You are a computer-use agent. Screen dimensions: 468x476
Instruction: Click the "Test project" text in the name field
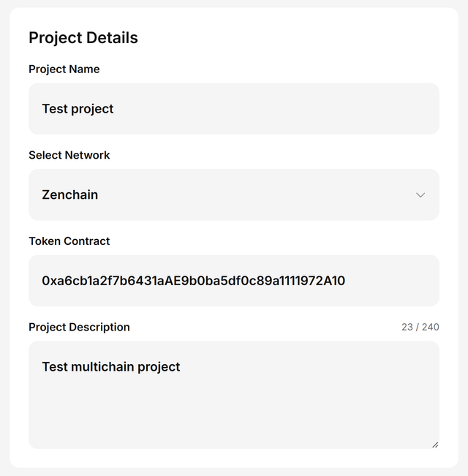pos(78,109)
